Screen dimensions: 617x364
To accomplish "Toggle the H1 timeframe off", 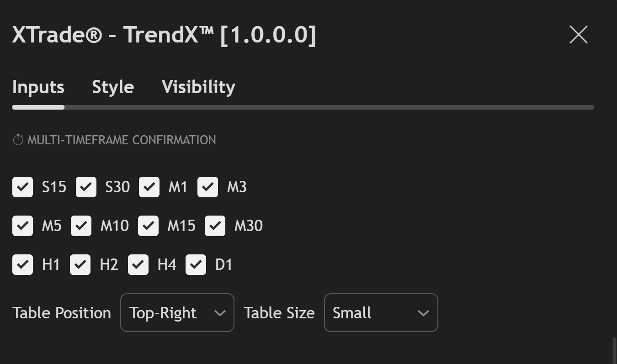I will coord(22,264).
